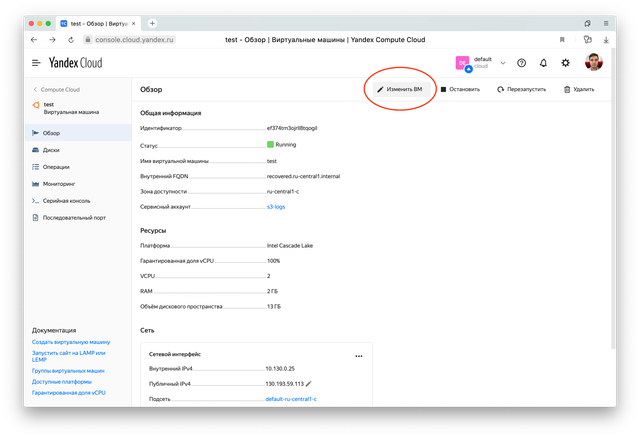Viewport: 640px width, 438px height.
Task: Open the Диски section in sidebar
Action: [x=51, y=149]
